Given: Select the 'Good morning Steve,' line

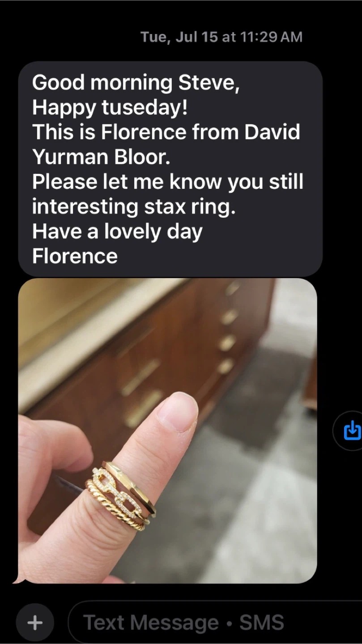Looking at the screenshot, I should point(136,83).
